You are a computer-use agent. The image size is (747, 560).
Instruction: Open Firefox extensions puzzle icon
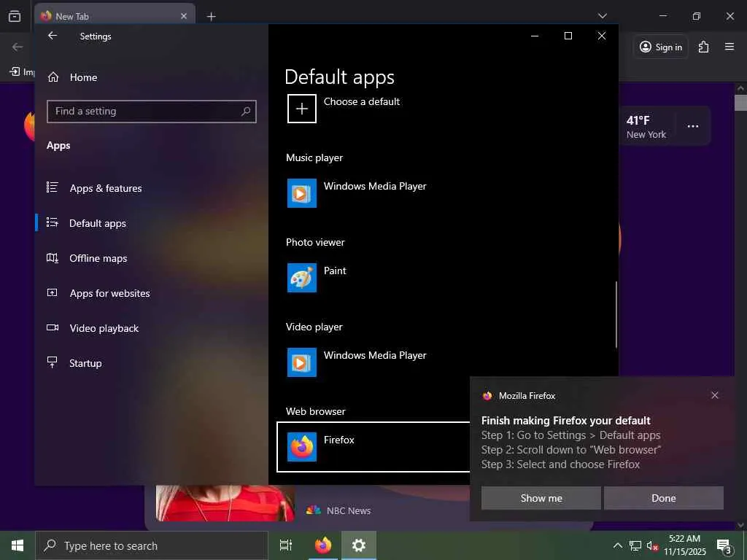(703, 47)
